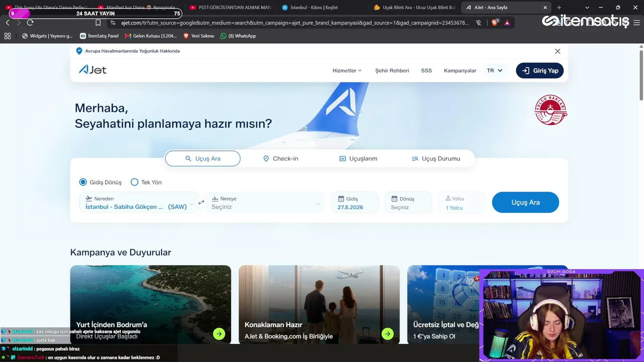
Task: Open the Brave Shields lion icon
Action: 495,23
